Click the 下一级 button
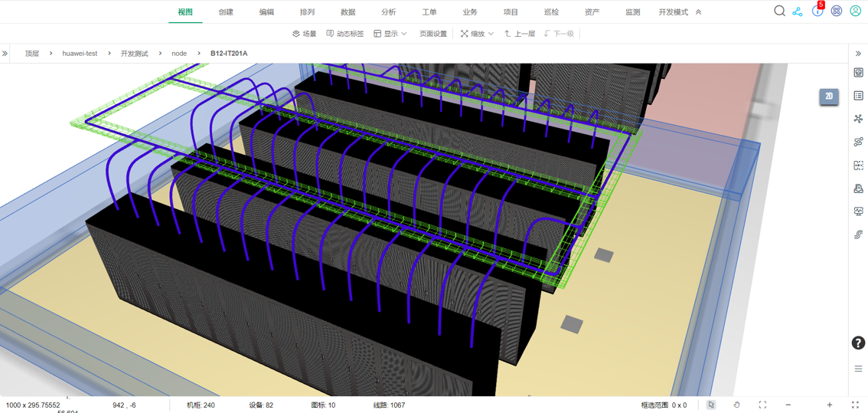This screenshot has height=413, width=868. tap(559, 34)
